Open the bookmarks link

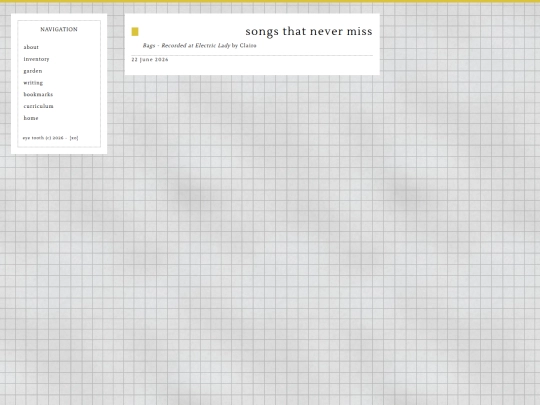(x=38, y=94)
